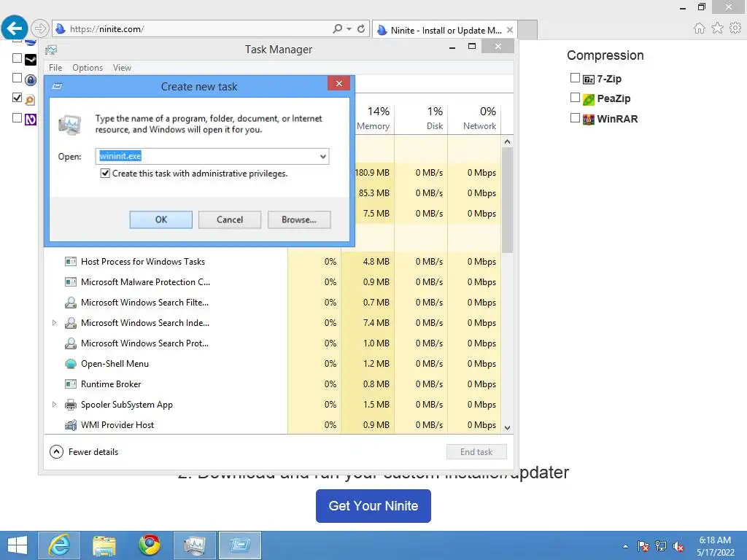Click OK in Create new task dialog
The height and width of the screenshot is (560, 747).
161,219
